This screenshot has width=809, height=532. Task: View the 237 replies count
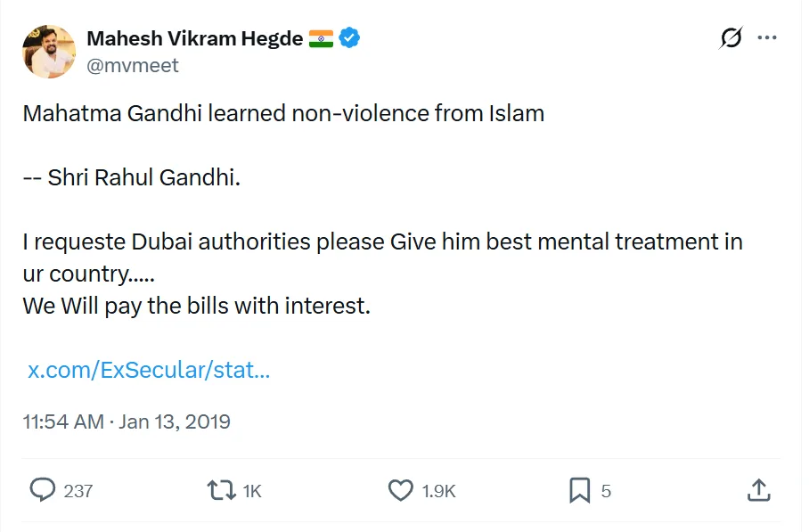pos(78,491)
